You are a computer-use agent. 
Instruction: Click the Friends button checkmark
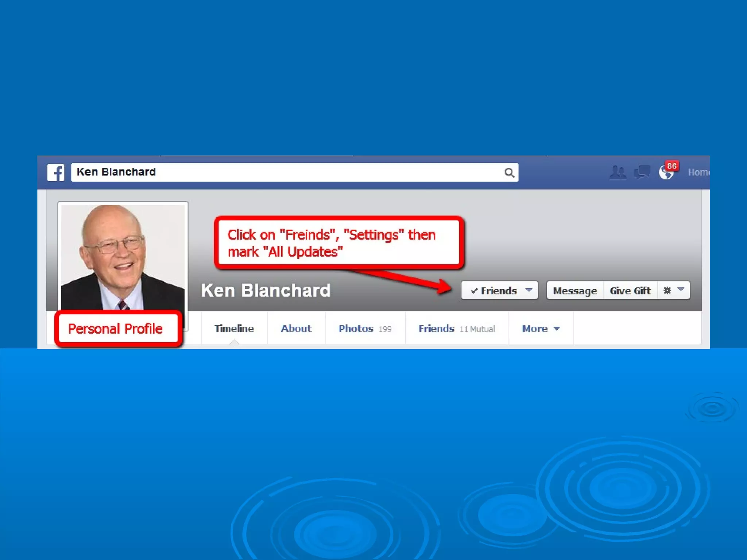click(x=474, y=291)
